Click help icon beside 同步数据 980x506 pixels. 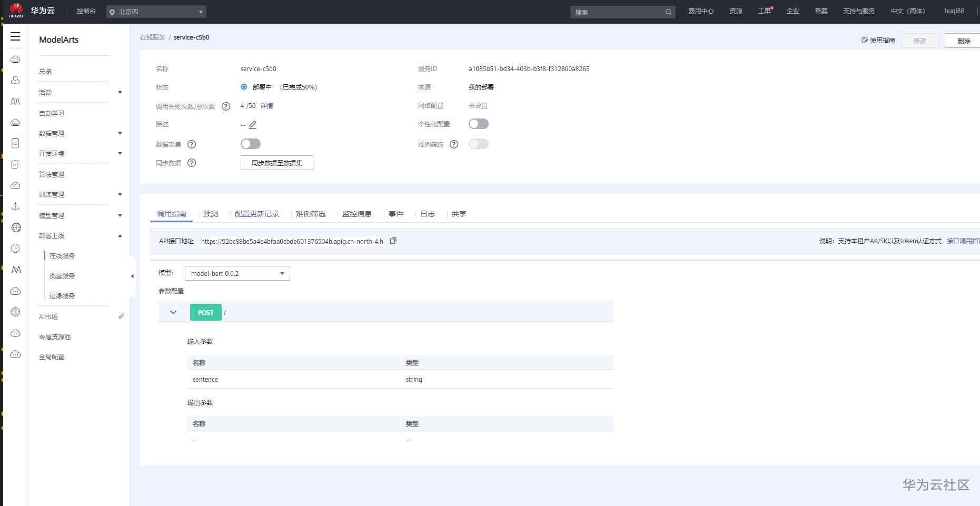(x=192, y=163)
